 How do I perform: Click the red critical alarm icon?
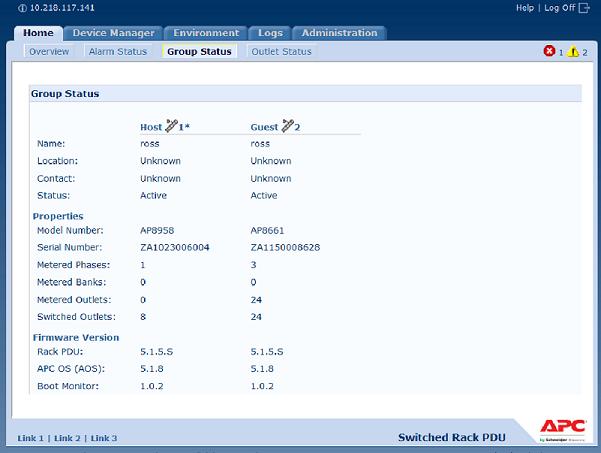click(549, 51)
